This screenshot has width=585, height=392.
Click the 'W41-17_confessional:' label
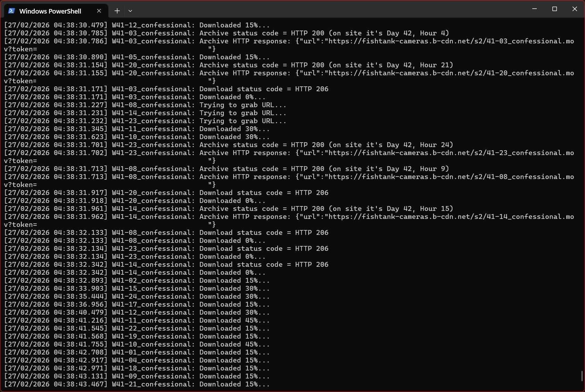click(153, 305)
